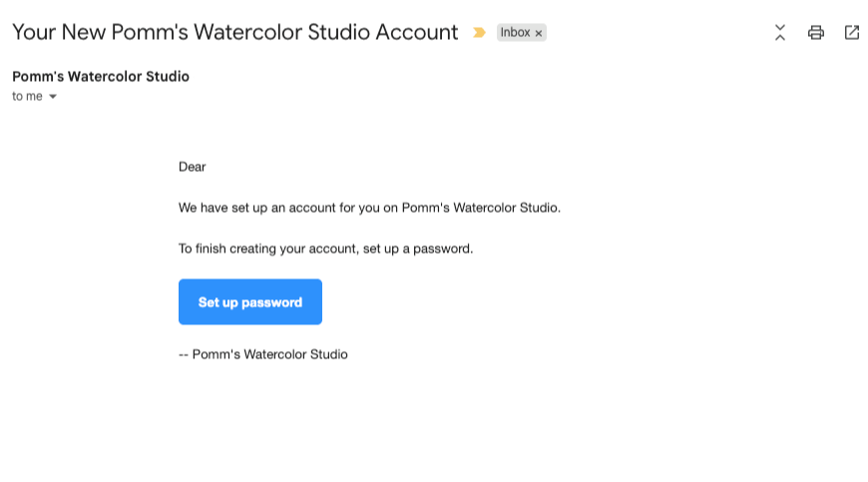Click sender name Pomm's Watercolor Studio in the header

pyautogui.click(x=101, y=76)
